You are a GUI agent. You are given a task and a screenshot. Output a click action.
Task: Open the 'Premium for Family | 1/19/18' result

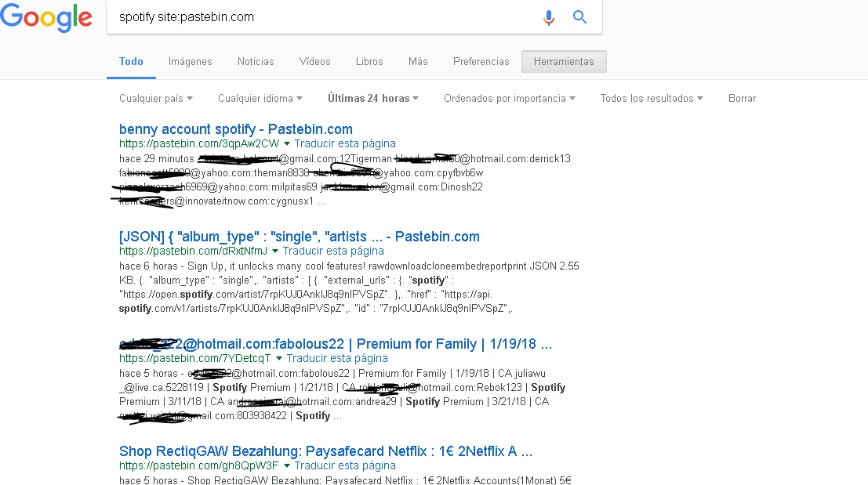pos(336,343)
